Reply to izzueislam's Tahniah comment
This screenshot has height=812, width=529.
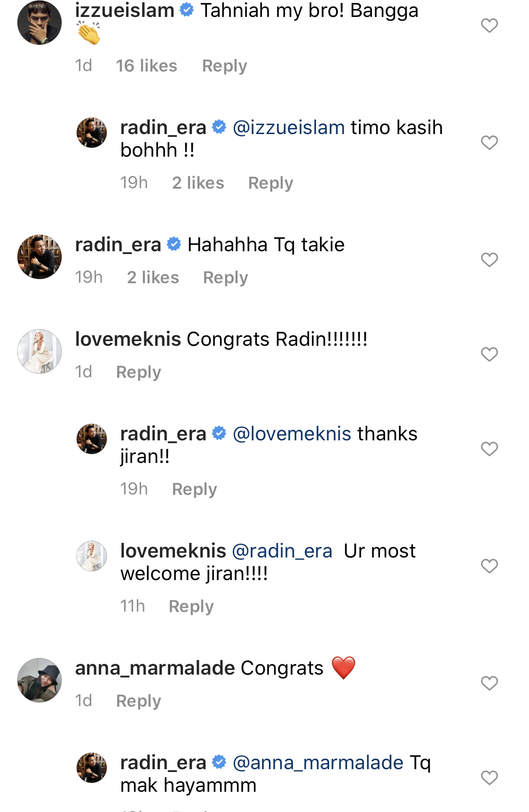point(224,66)
